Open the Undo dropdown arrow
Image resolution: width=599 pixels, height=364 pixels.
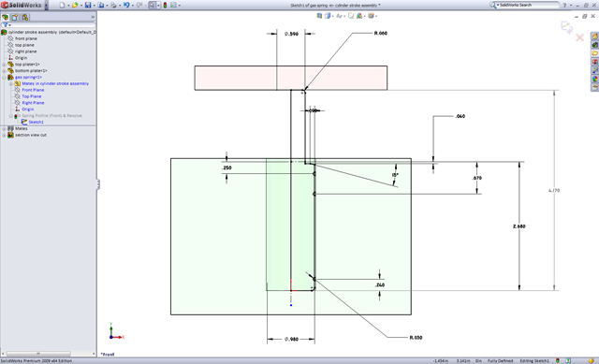pyautogui.click(x=132, y=6)
